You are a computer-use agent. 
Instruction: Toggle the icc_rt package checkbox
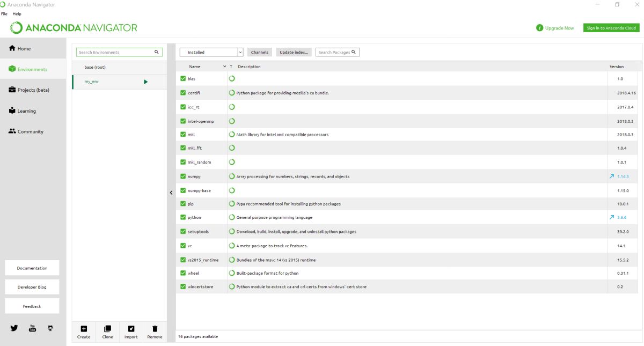[183, 107]
